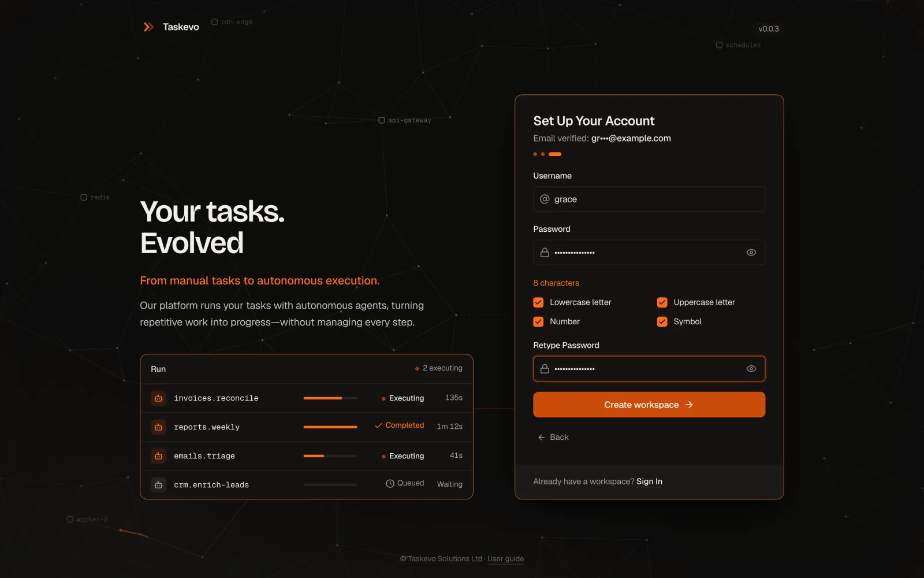
Task: Toggle the Lowercase letter checkbox
Action: tap(538, 302)
